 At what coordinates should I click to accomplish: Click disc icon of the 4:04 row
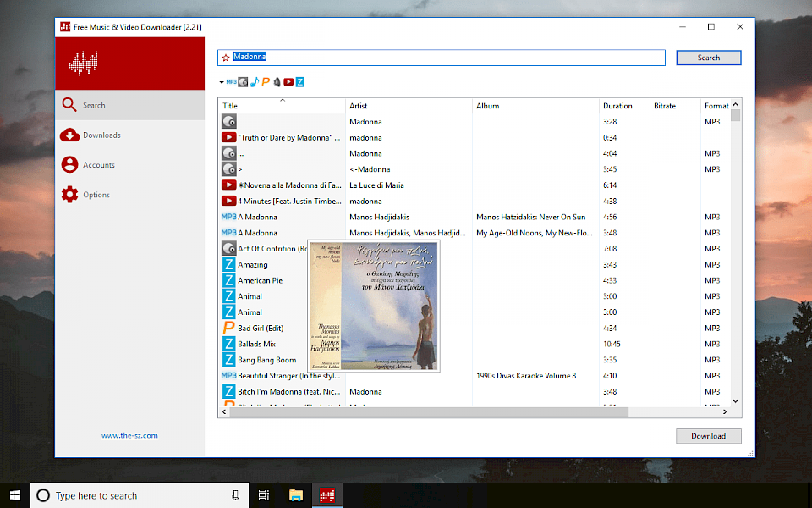tap(229, 153)
